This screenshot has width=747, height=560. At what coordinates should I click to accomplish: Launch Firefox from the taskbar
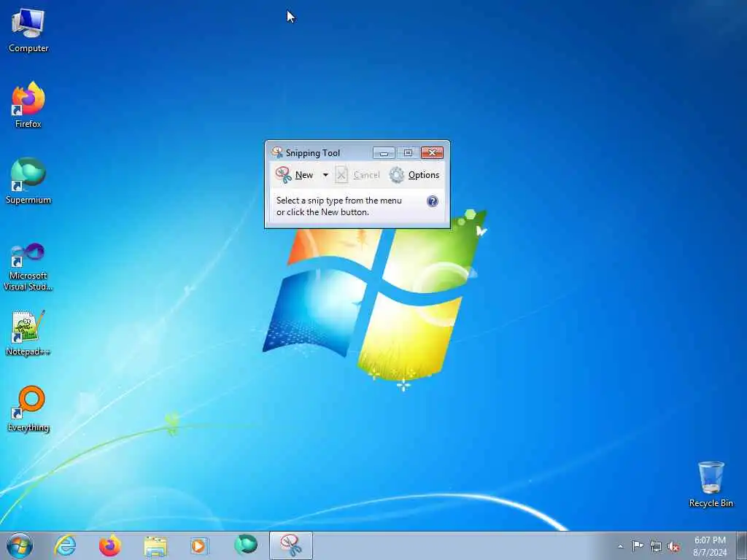(109, 545)
